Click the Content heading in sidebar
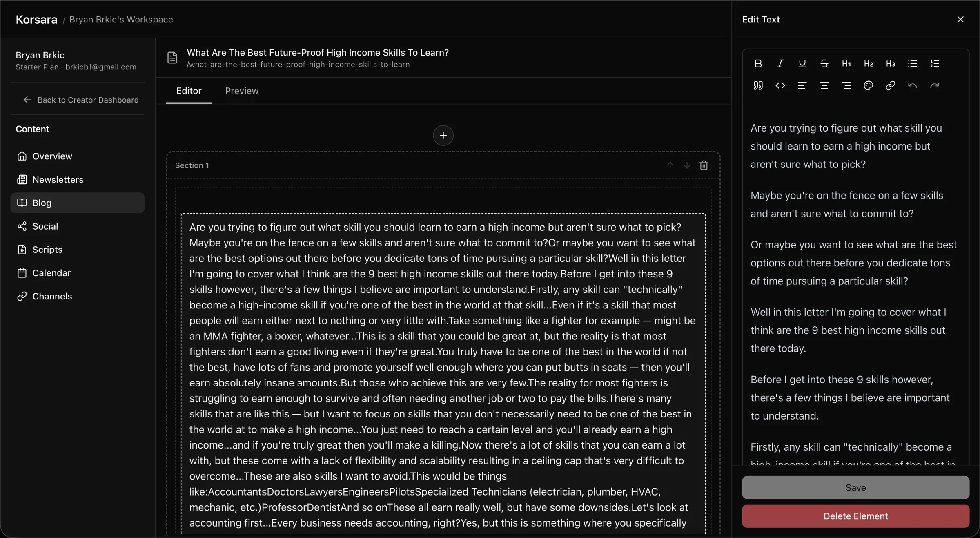This screenshot has width=980, height=538. (x=32, y=129)
